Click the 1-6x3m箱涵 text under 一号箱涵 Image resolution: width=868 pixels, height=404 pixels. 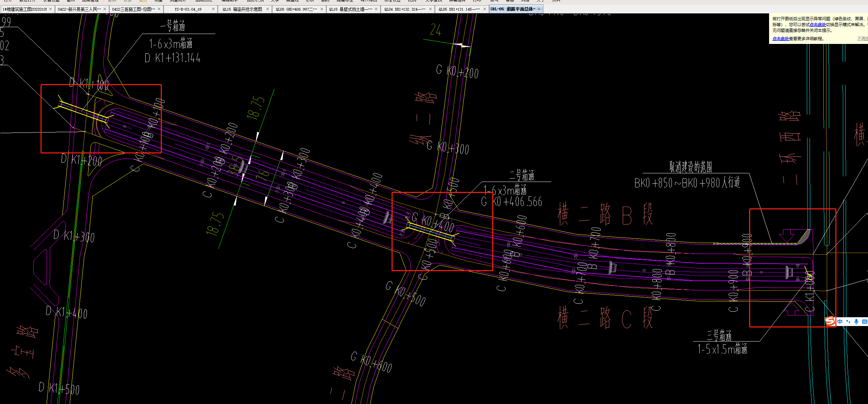[171, 44]
